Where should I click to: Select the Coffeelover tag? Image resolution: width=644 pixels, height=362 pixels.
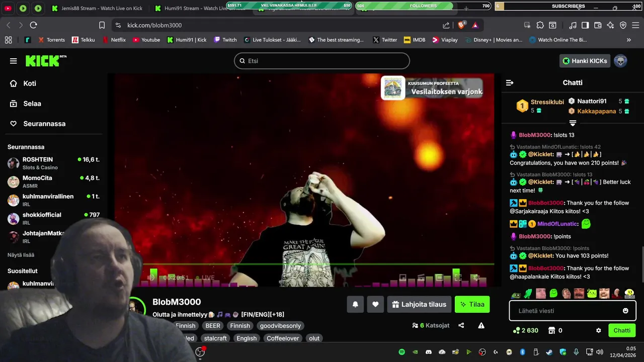click(x=283, y=338)
